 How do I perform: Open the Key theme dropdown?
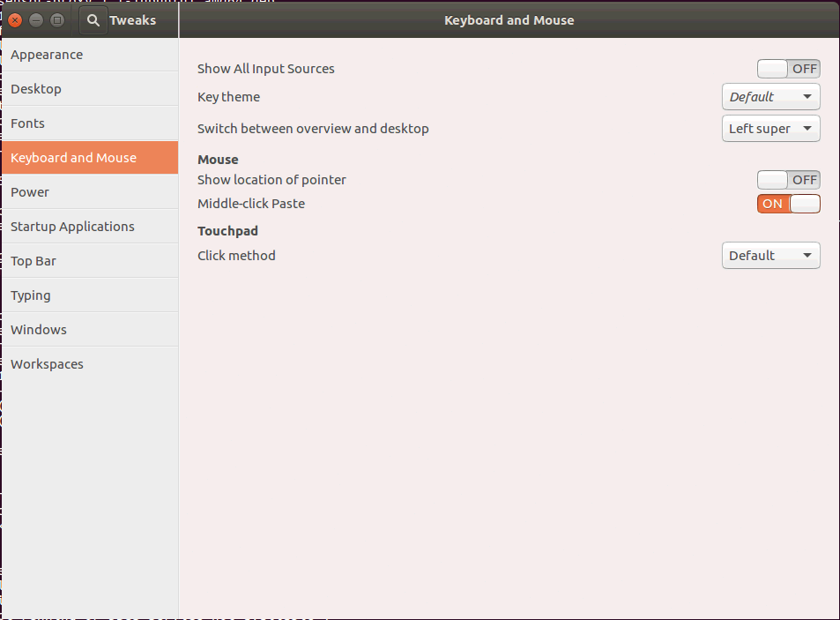point(770,97)
